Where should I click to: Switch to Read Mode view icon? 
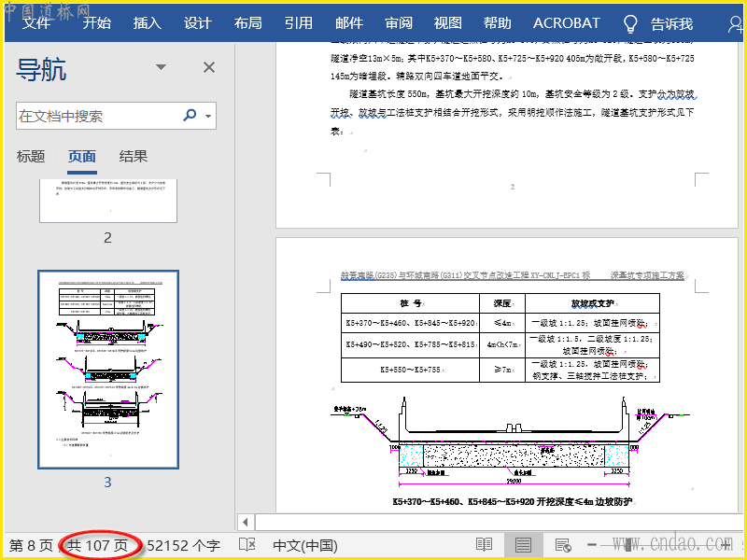pos(484,545)
